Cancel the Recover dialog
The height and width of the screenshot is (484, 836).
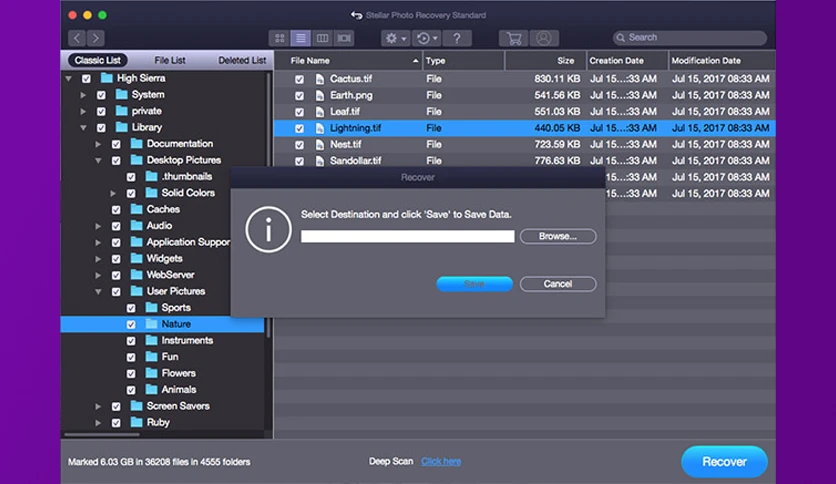click(558, 284)
